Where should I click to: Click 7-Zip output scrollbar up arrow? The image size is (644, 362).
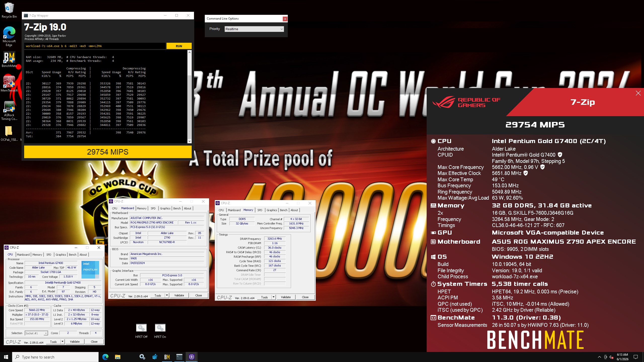click(x=189, y=52)
